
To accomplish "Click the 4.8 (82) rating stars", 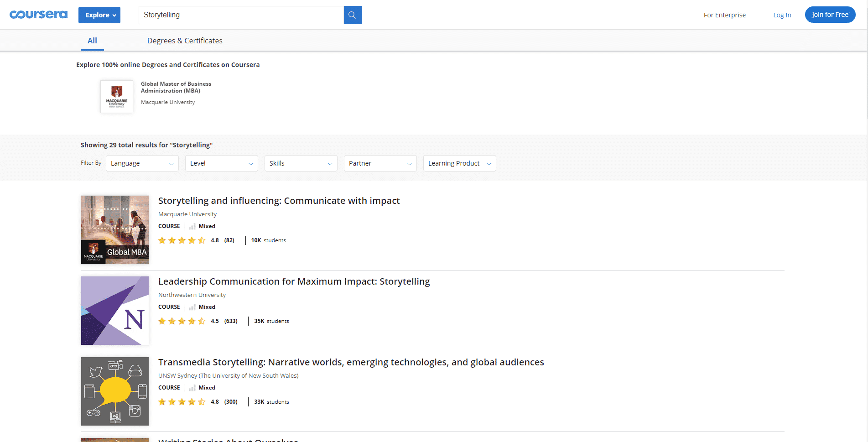I will click(x=182, y=240).
